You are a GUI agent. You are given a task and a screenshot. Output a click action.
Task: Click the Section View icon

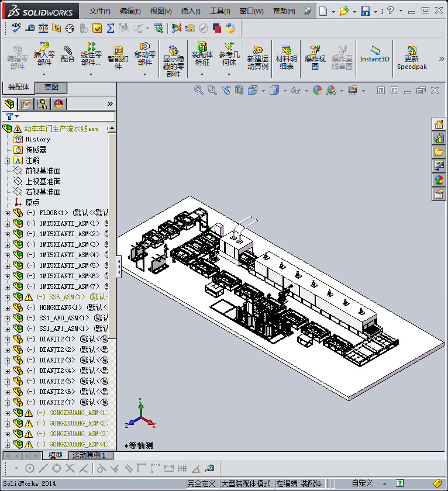coord(239,90)
